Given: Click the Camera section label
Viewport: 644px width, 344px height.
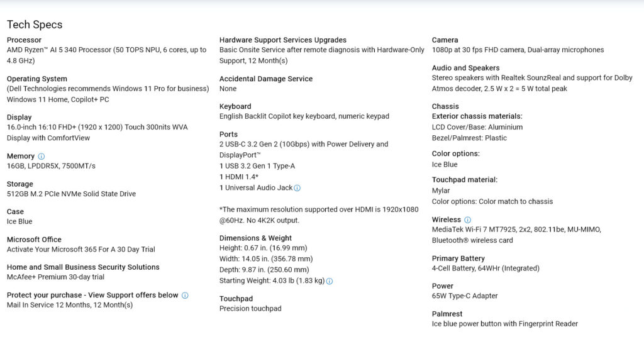Looking at the screenshot, I should (x=445, y=40).
